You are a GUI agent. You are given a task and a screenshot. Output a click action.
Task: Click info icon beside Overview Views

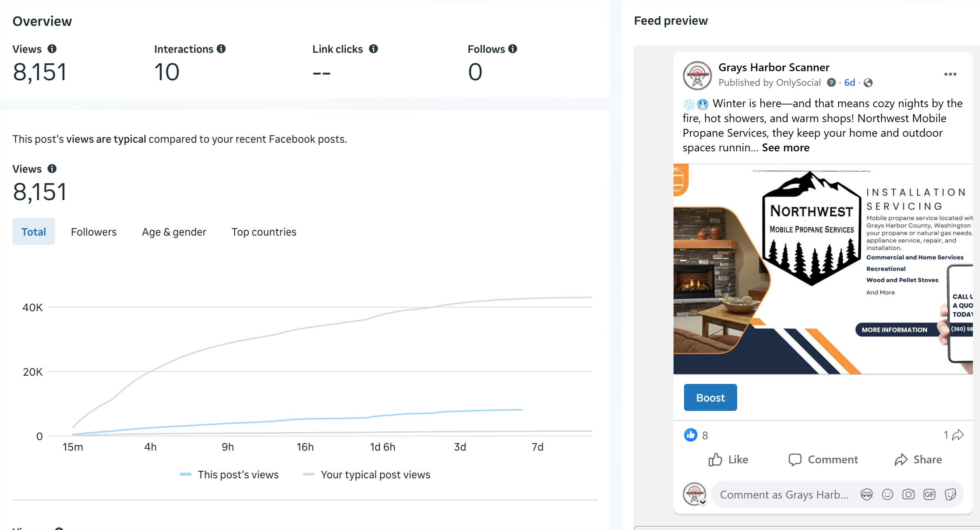tap(52, 49)
